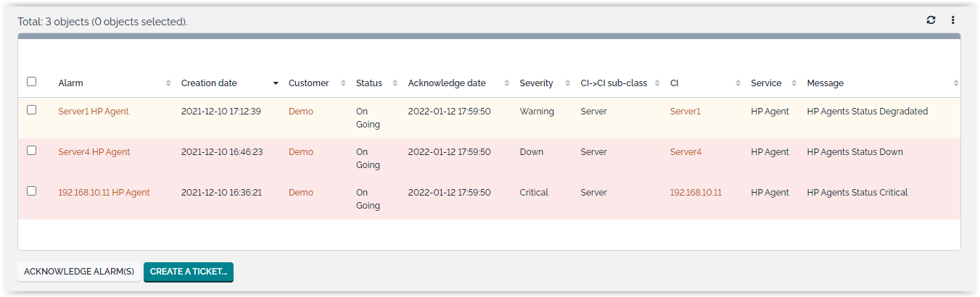Open the Server4 CI link

point(685,152)
